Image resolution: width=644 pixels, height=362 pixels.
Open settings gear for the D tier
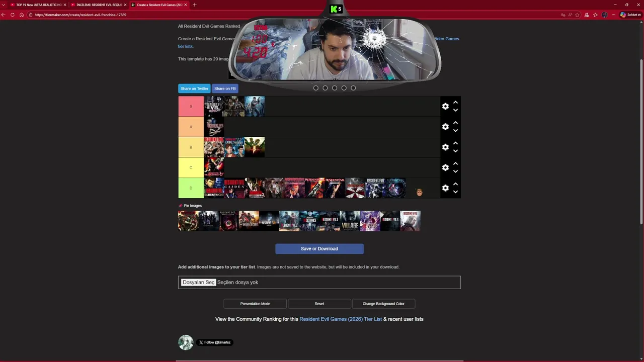[x=445, y=188]
